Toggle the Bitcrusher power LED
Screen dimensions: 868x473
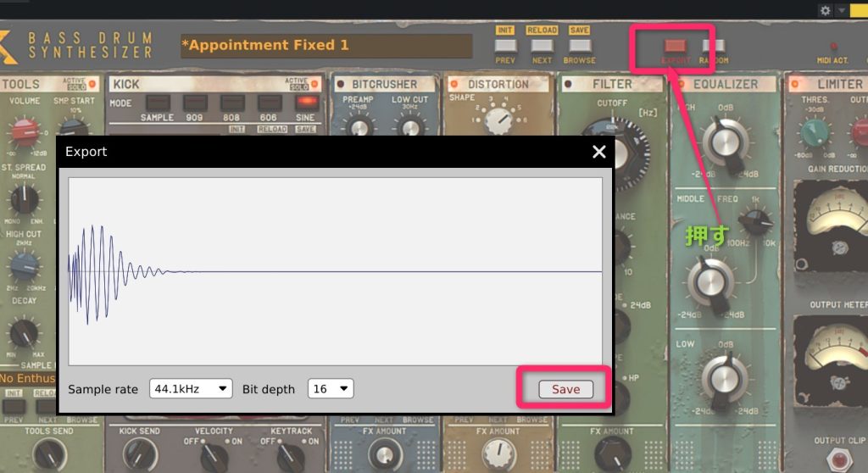340,84
